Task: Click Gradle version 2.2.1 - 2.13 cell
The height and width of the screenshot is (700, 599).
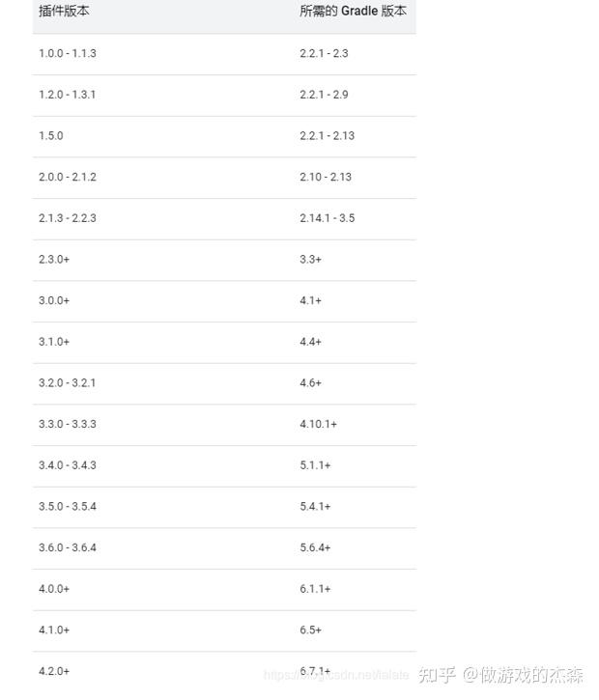Action: pyautogui.click(x=327, y=135)
